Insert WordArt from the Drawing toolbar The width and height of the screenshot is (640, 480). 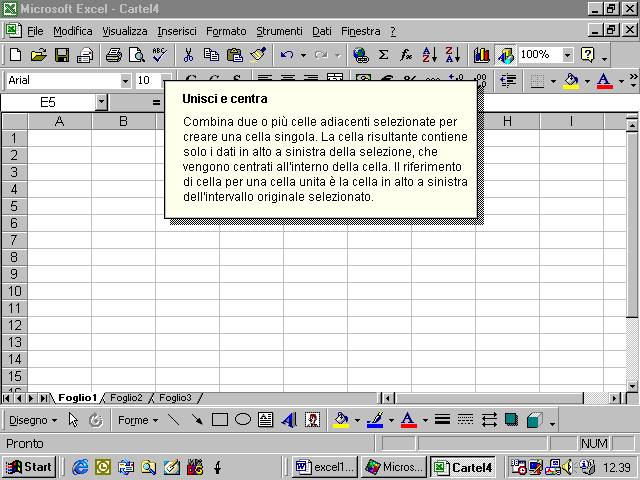[x=289, y=420]
